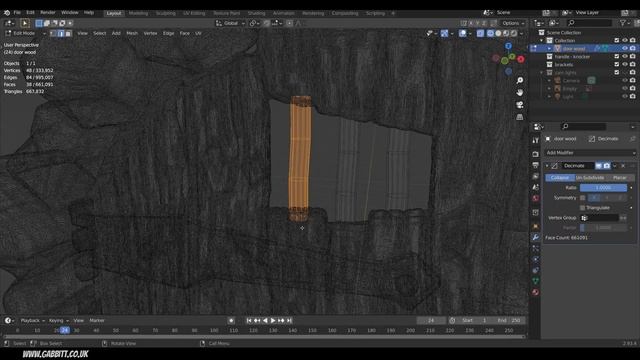Select vertex select mode
The image size is (640, 360).
coord(53,33)
